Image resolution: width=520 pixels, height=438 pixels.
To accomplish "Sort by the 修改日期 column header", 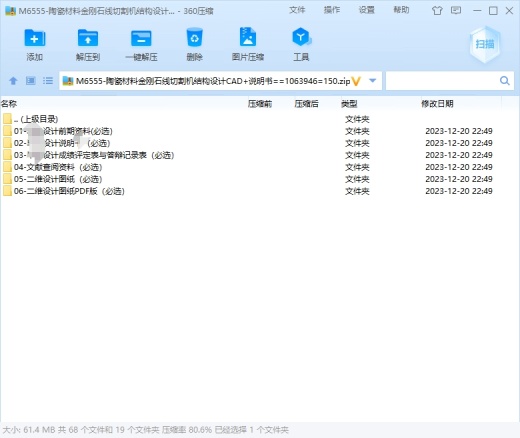I will point(437,104).
